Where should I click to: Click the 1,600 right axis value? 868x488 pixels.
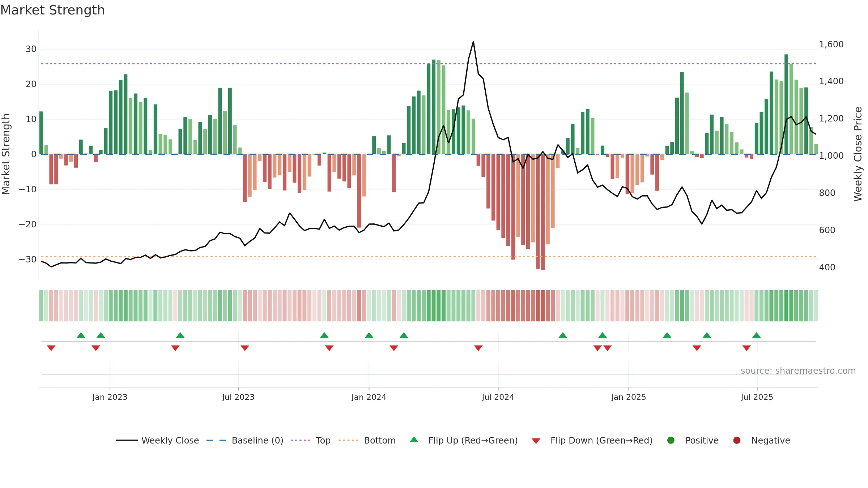tap(831, 44)
